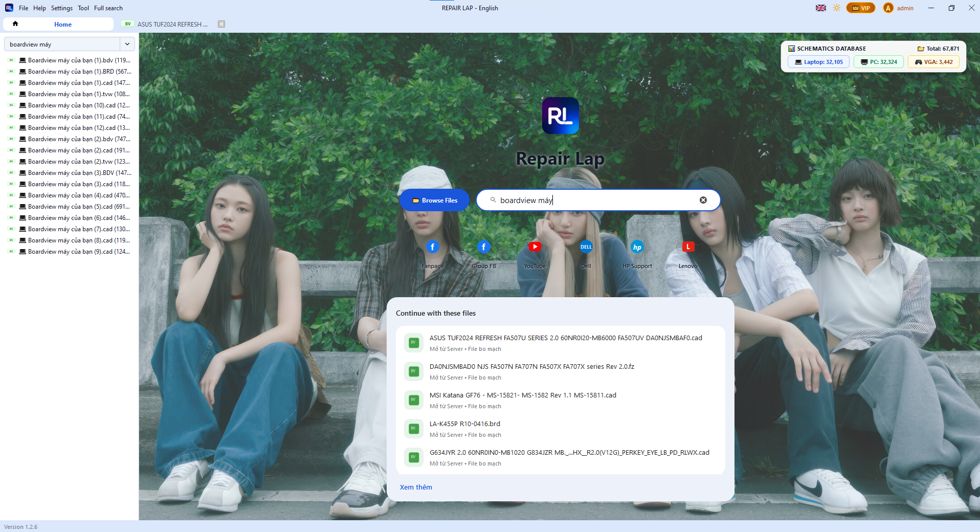Open the Lenovo shortcut icon

pyautogui.click(x=688, y=247)
